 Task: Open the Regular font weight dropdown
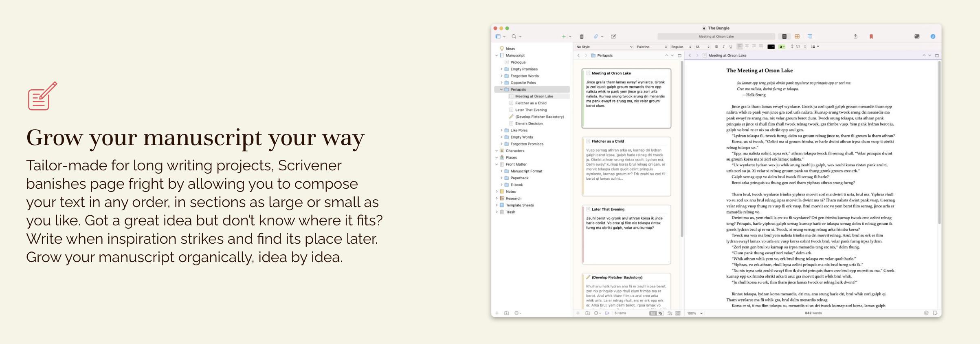click(x=681, y=47)
